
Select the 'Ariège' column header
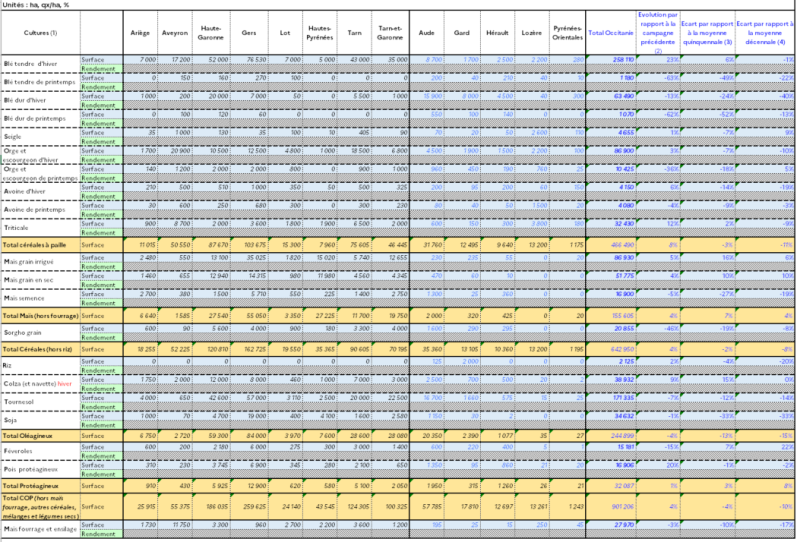point(140,33)
